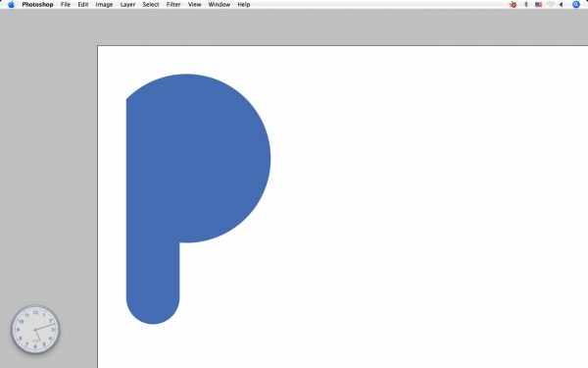Open Spotlight search

(576, 5)
